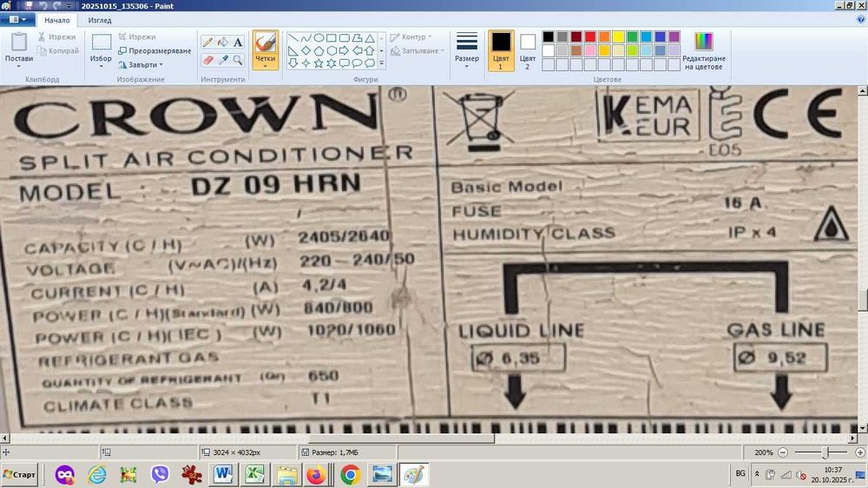Screen dimensions: 868x488
Task: Pick the yellow color swatch
Action: (x=618, y=36)
